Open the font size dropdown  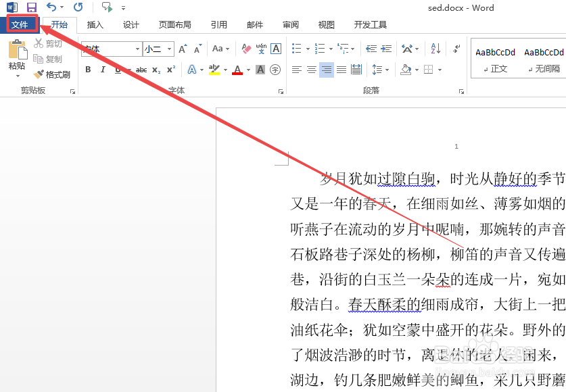169,49
